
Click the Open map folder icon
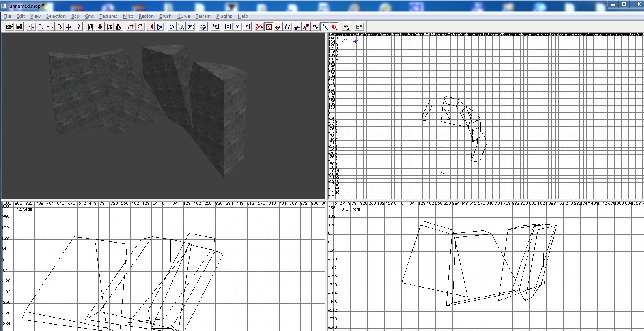coord(9,27)
